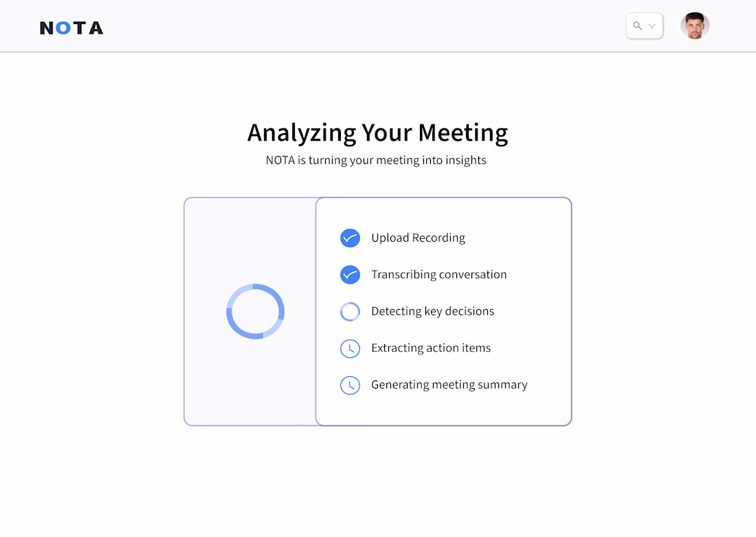Open the user profile avatar
The height and width of the screenshot is (537, 756).
[695, 25]
